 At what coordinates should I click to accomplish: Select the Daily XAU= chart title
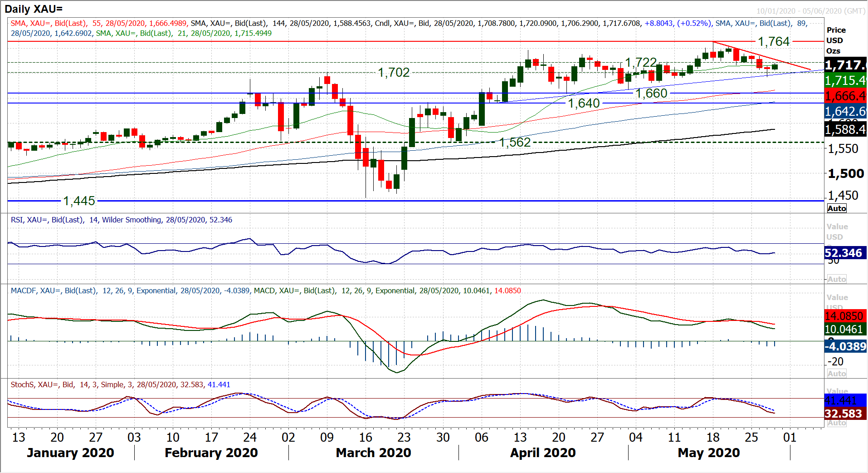coord(34,9)
